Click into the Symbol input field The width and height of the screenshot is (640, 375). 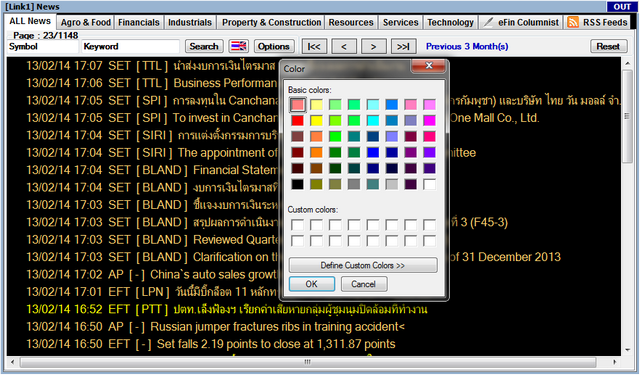42,47
